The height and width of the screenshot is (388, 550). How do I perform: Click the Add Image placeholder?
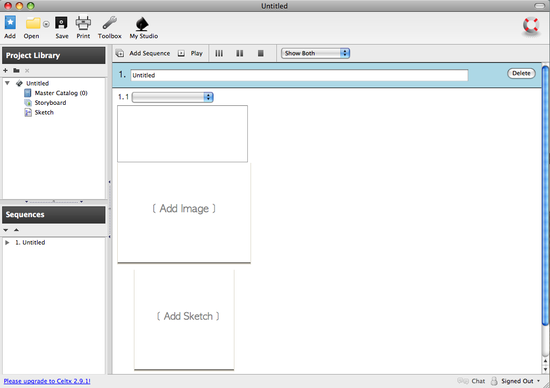click(184, 212)
